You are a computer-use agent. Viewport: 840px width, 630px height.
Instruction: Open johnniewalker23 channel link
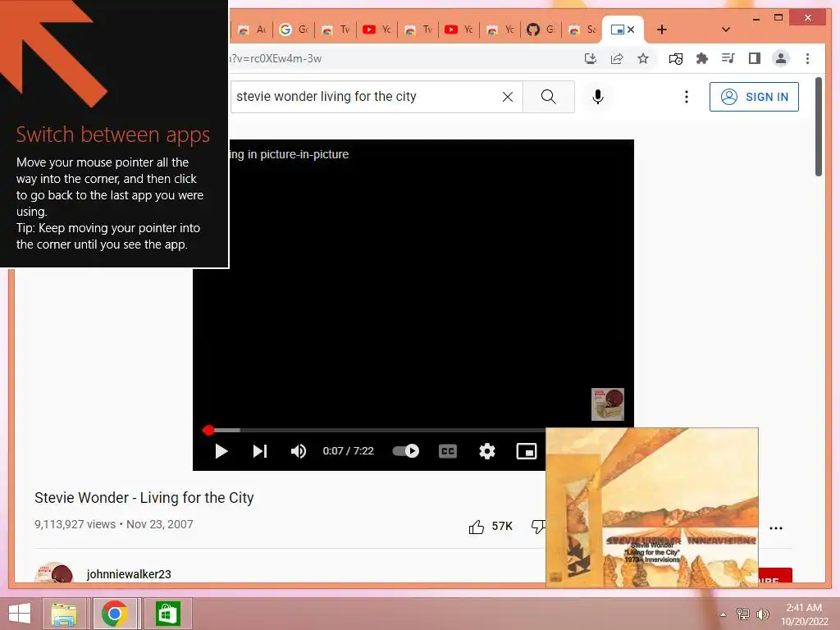click(129, 573)
